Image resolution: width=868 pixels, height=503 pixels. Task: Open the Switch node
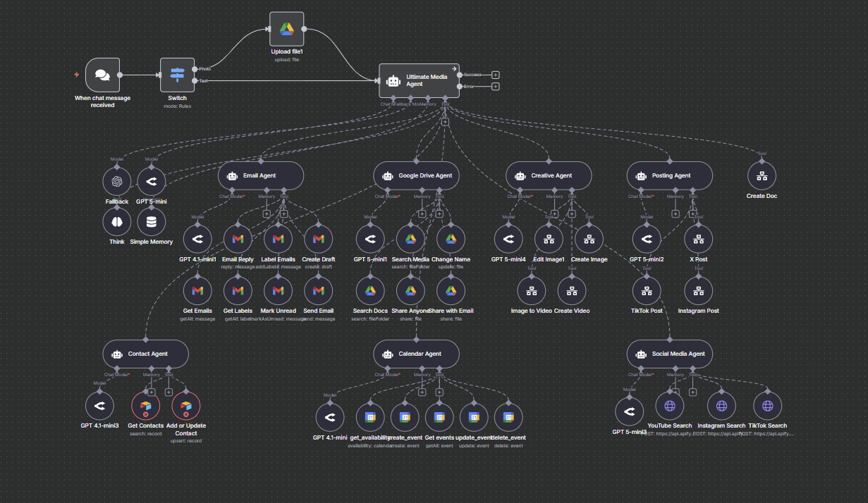(x=177, y=76)
